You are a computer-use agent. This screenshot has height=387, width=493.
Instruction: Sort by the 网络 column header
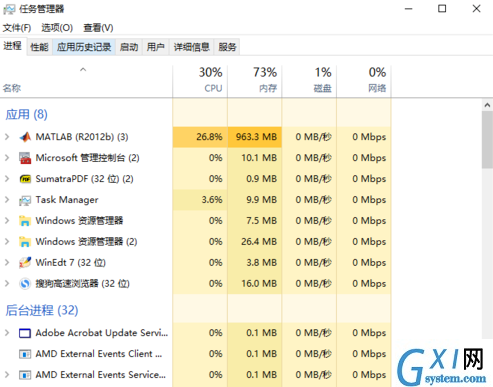[364, 81]
